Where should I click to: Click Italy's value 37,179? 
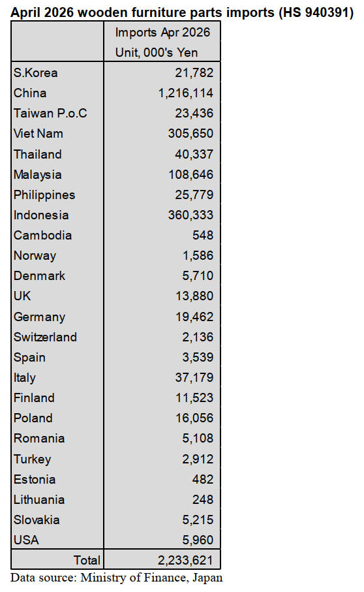[194, 377]
